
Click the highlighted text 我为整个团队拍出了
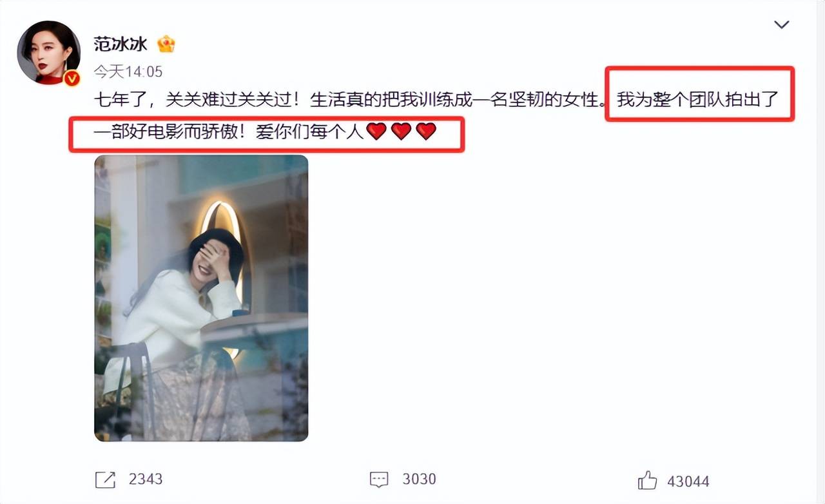pyautogui.click(x=698, y=101)
